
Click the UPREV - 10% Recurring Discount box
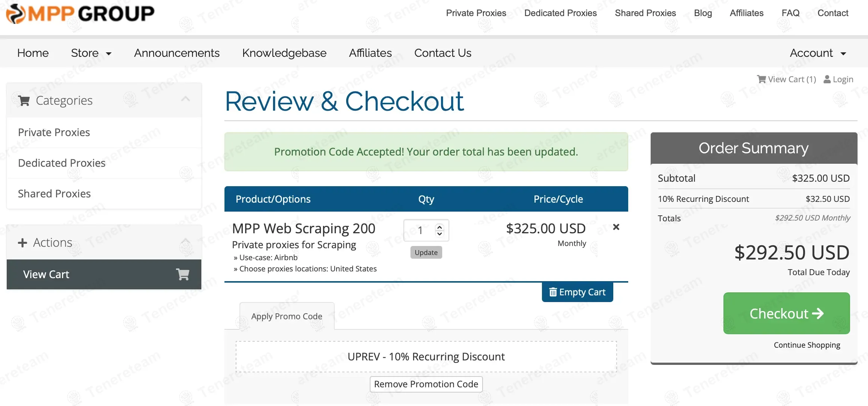426,357
